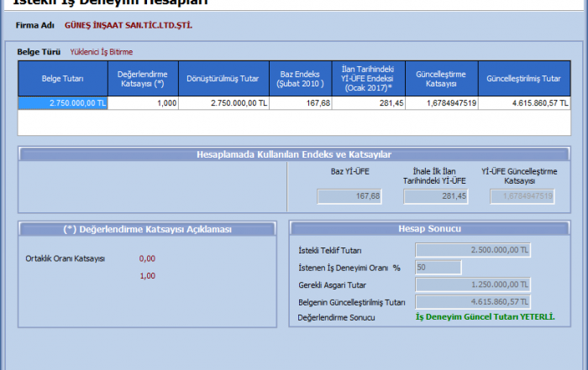Select the 1,000 Değerlendirme Katsayısı cell
This screenshot has width=588, height=370.
(143, 103)
